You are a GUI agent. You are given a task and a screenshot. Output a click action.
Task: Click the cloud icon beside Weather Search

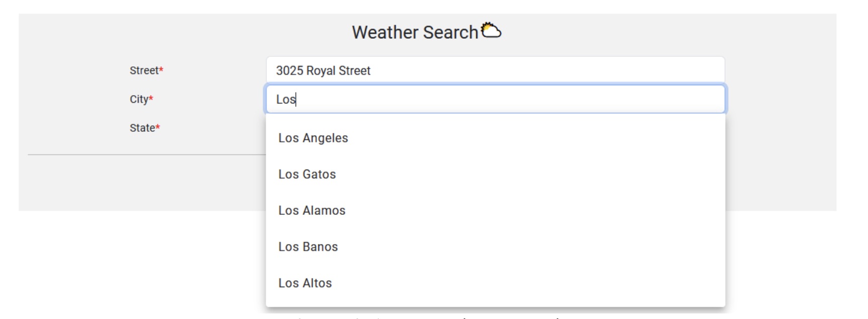tap(491, 30)
